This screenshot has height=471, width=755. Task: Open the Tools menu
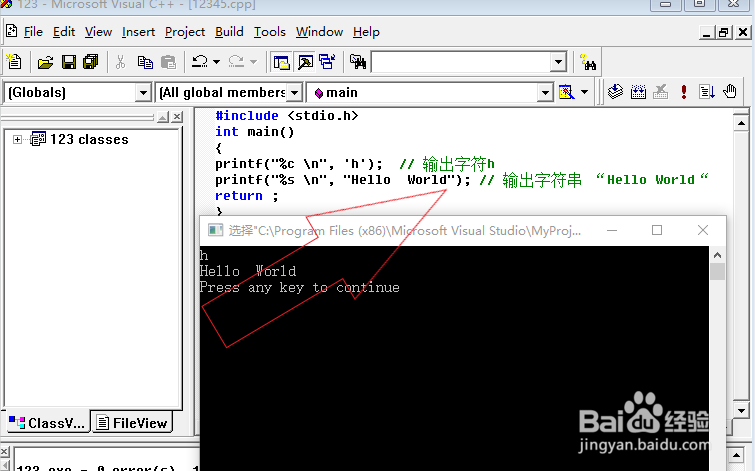270,32
